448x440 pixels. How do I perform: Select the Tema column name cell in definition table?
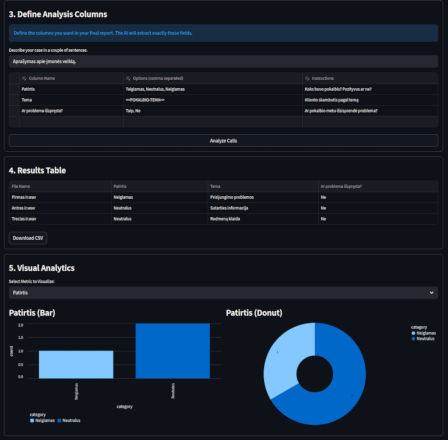71,100
